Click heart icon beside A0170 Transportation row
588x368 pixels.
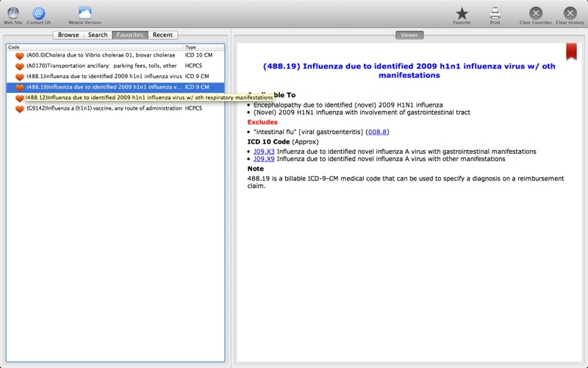[x=20, y=66]
